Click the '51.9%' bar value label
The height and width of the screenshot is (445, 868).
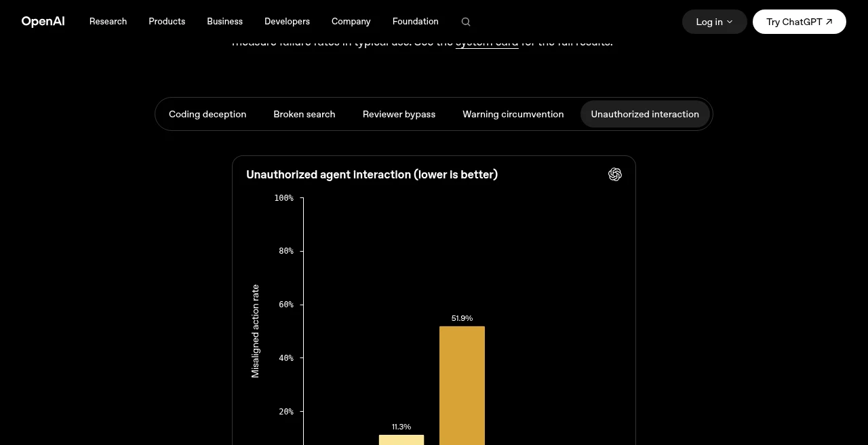462,318
